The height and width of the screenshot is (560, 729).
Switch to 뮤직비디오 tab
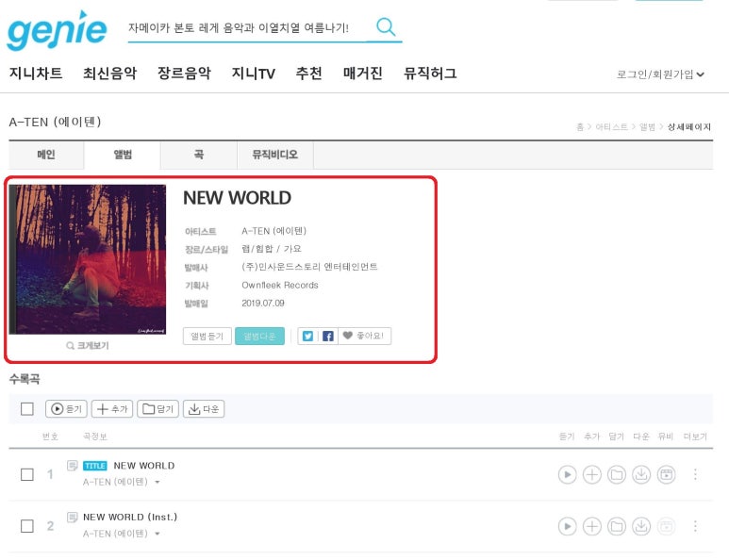(x=275, y=155)
